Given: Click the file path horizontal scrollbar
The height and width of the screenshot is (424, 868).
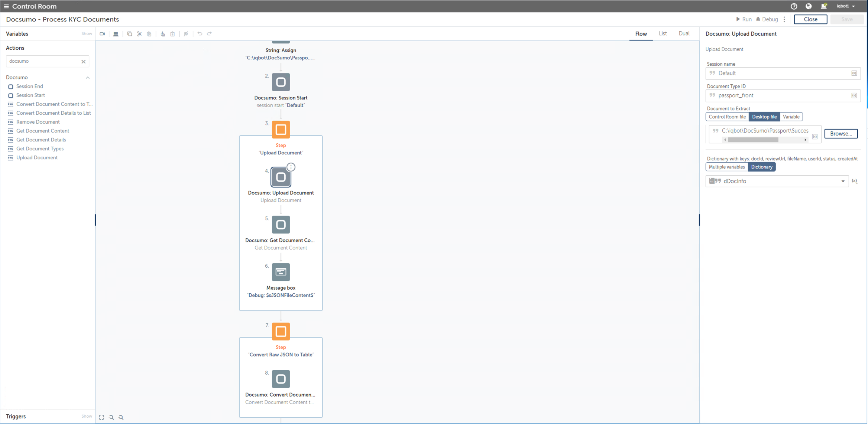Looking at the screenshot, I should point(753,140).
